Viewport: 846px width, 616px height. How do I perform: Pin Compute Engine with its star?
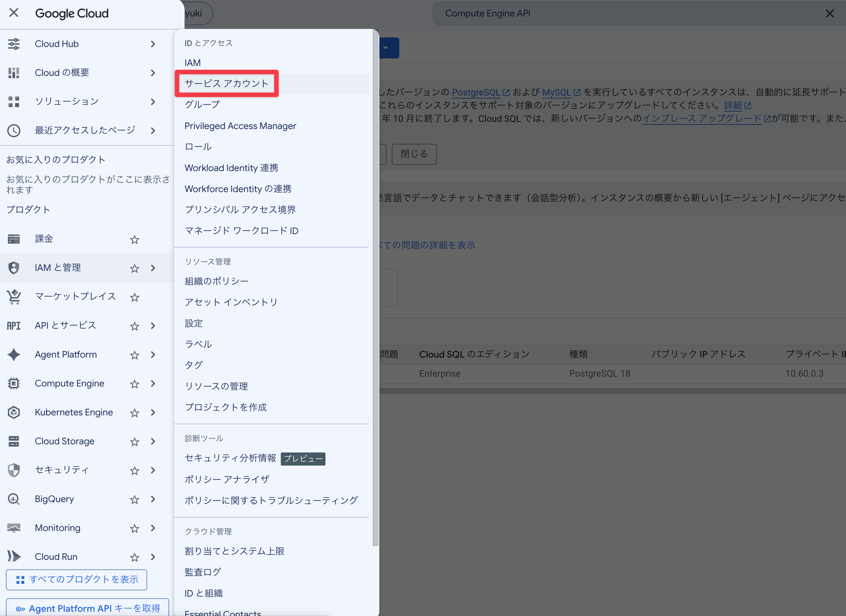click(x=134, y=384)
